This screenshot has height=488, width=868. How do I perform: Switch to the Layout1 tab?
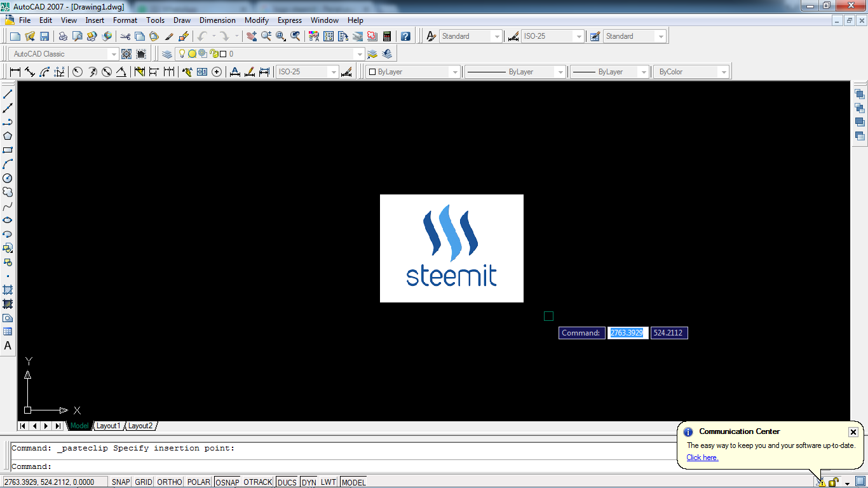coord(108,426)
